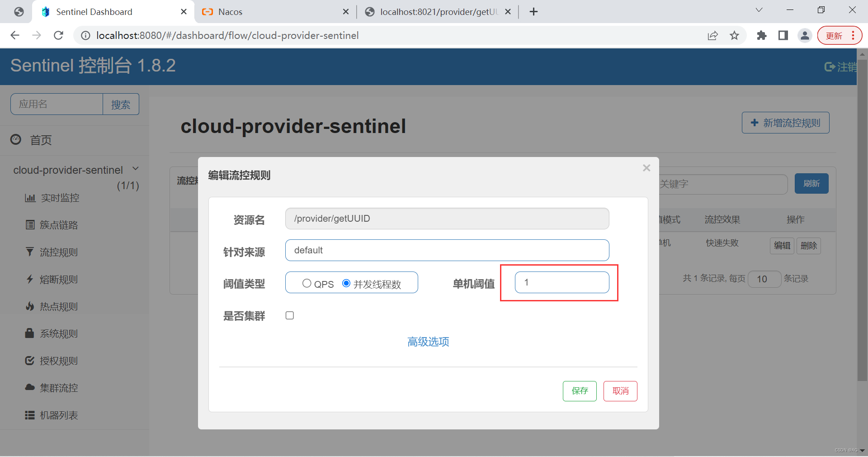868x457 pixels.
Task: Click the page size field showing 10
Action: point(764,279)
